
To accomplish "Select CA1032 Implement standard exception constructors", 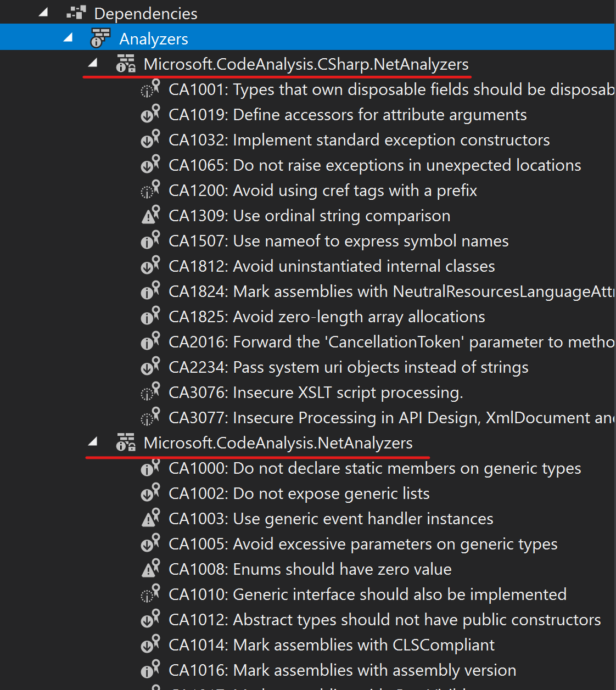I will tap(359, 140).
